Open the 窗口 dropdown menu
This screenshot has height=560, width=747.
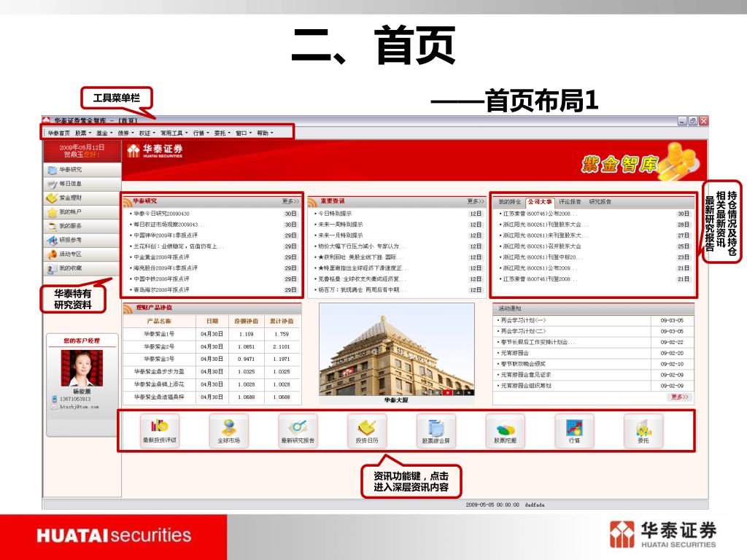[x=244, y=133]
